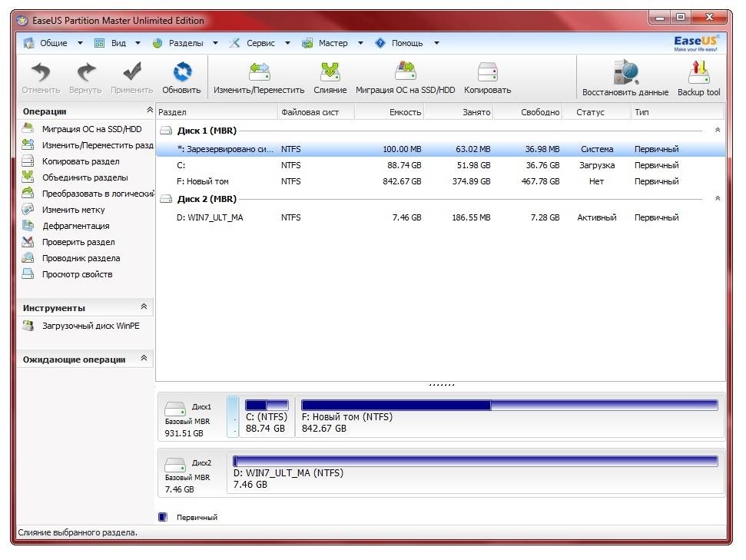Click dropdown arrow next to Мастер

click(x=360, y=43)
